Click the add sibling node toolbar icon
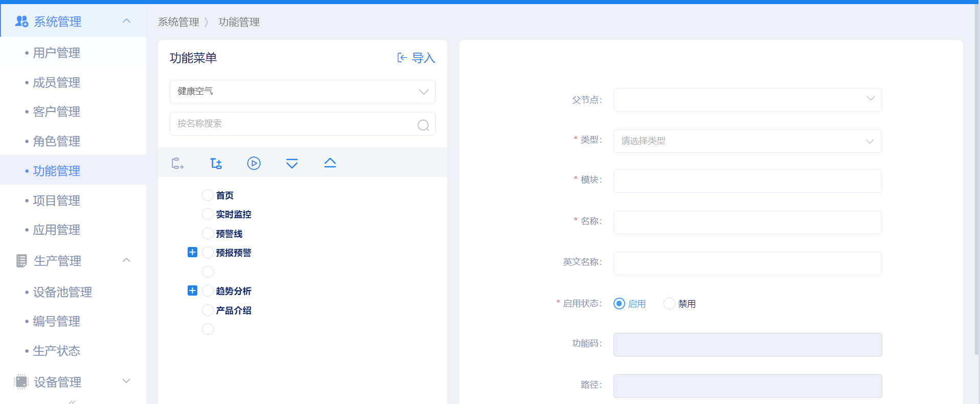 click(177, 163)
